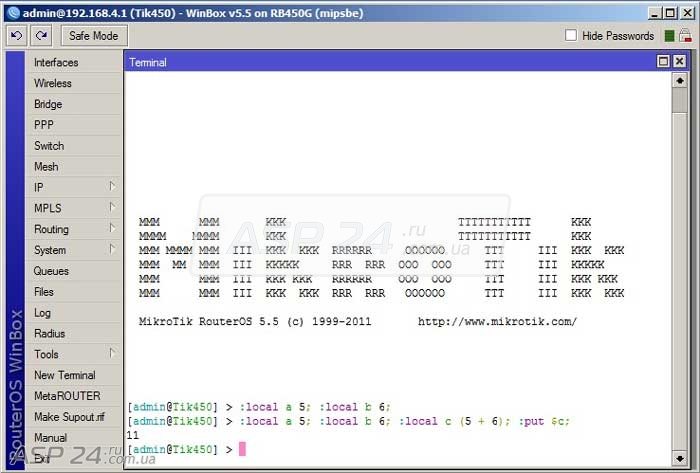
Task: Expand the System submenu
Action: pyautogui.click(x=74, y=250)
